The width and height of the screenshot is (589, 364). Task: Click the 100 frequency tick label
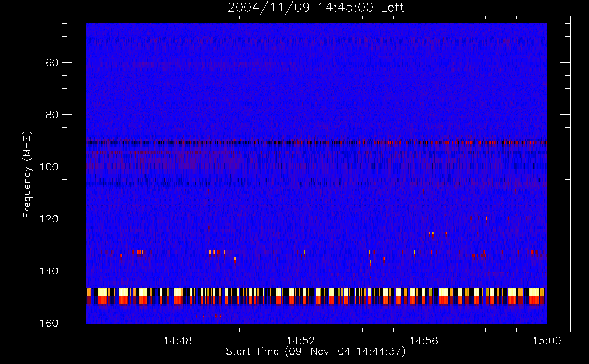[x=49, y=167]
